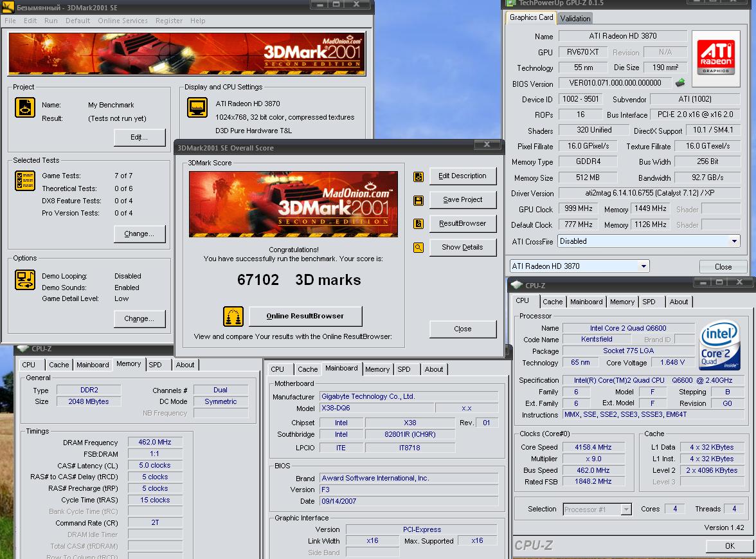Click the Show Details button
756x559 pixels.
click(462, 247)
